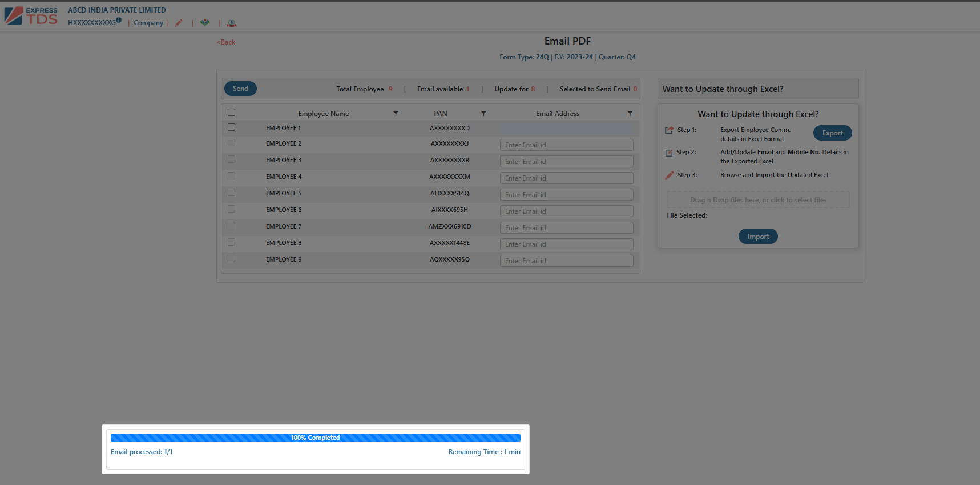Click PAN value AQXXXXX95Q
980x485 pixels.
pyautogui.click(x=450, y=259)
